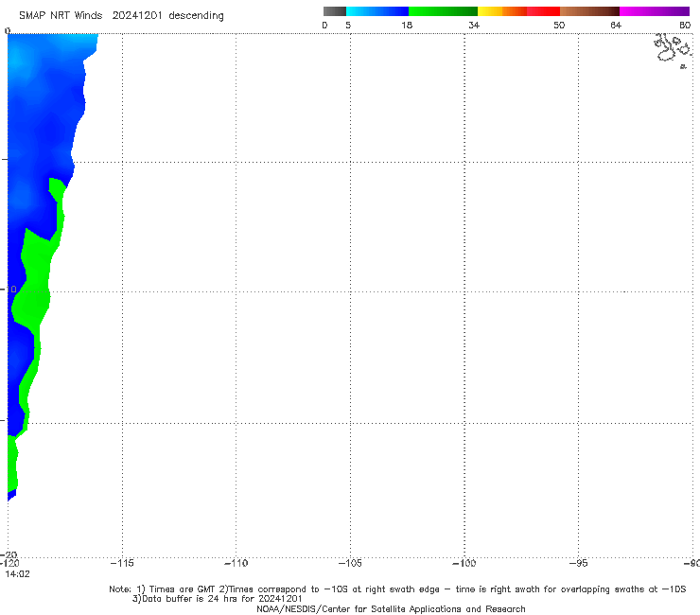700x615 pixels.
Task: Click the word "descending" in the title
Action: (x=196, y=16)
